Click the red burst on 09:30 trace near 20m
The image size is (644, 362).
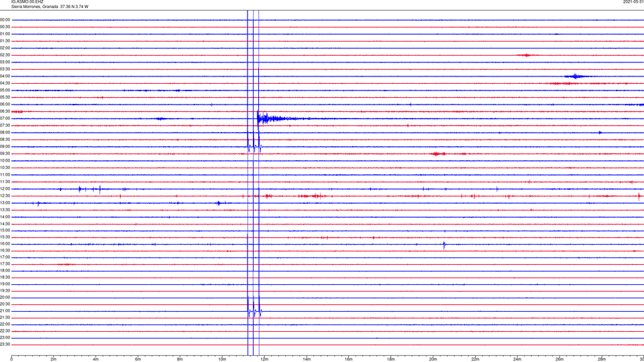tap(438, 154)
